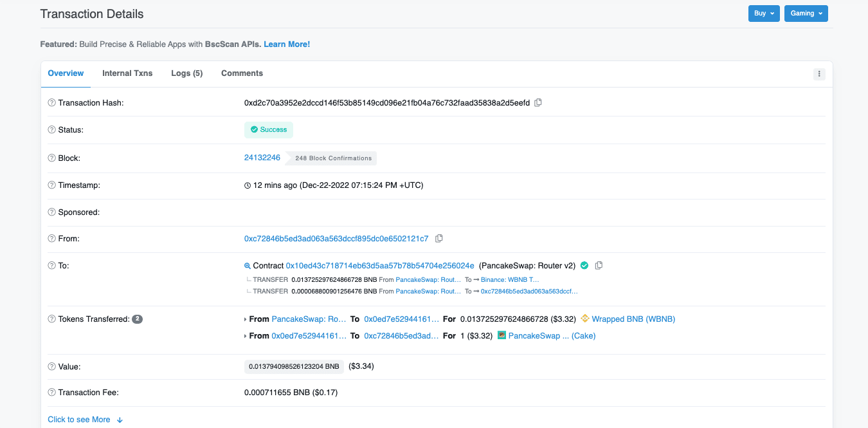Click the help icon beside Tokens Transferred
Screen dimensions: 868x428
point(52,319)
